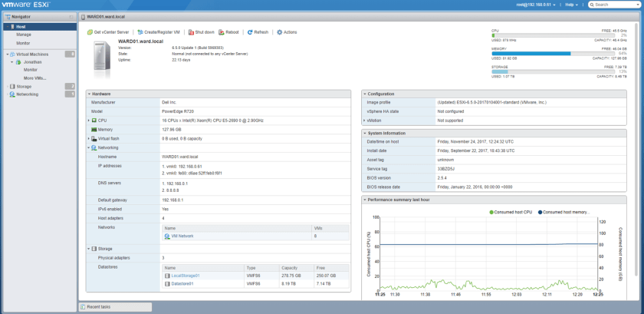Click the Refresh arrow icon

[x=250, y=32]
